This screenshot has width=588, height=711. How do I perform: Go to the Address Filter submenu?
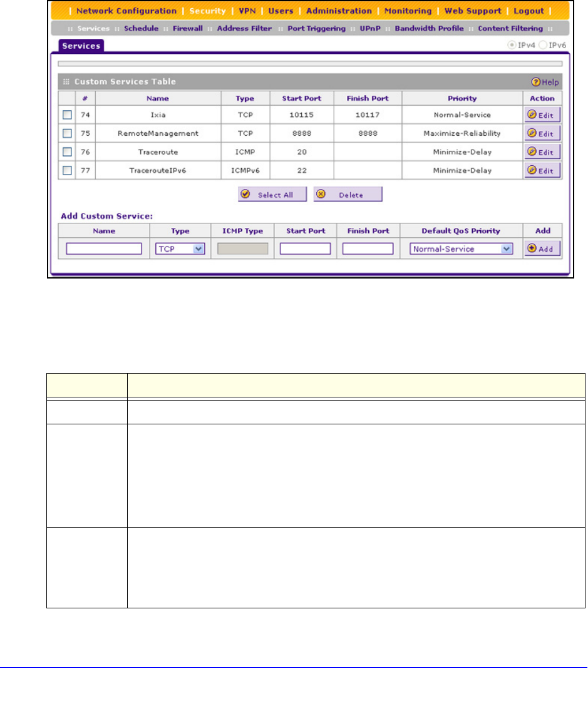click(x=244, y=28)
